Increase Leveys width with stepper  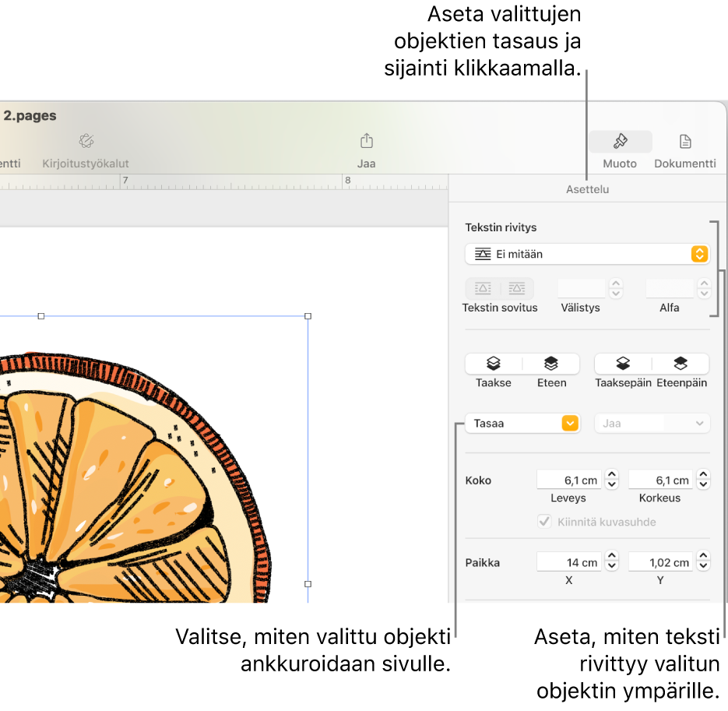[612, 474]
